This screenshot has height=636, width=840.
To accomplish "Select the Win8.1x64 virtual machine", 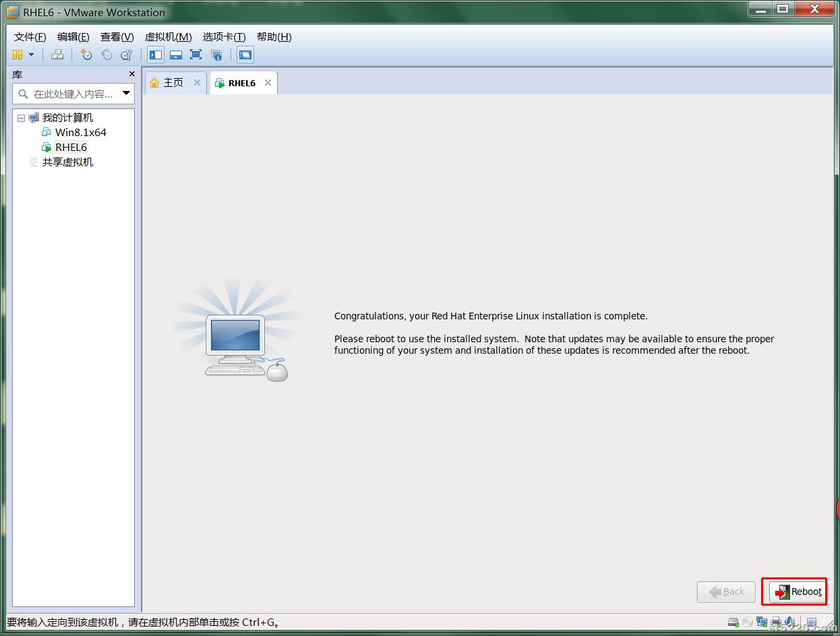I will click(x=80, y=133).
